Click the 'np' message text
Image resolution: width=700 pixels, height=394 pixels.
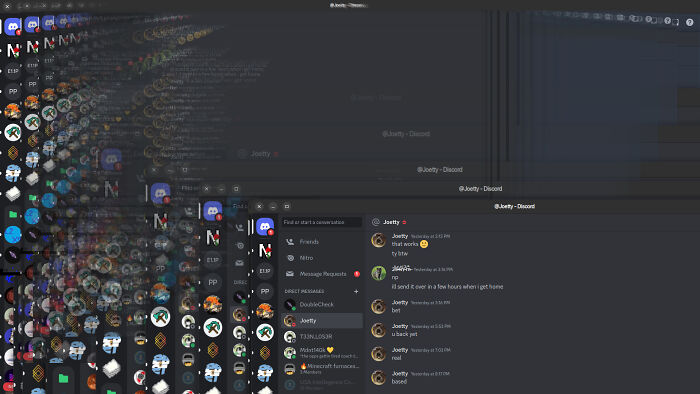395,278
